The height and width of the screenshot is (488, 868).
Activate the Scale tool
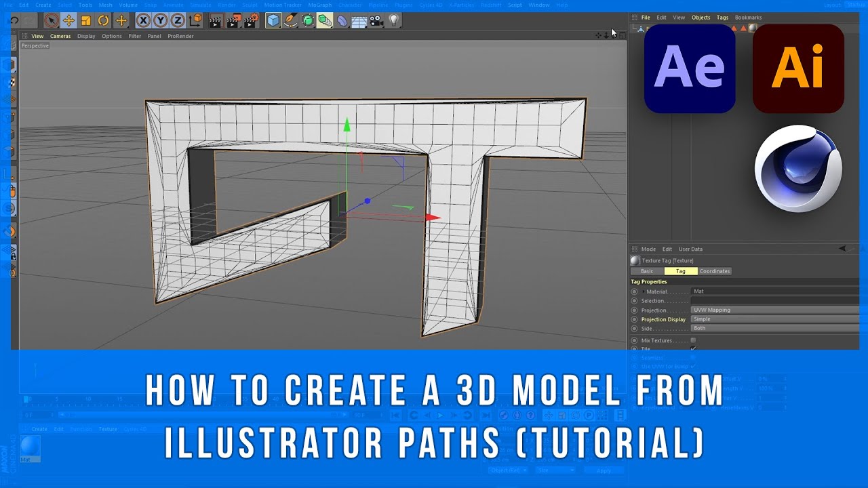(86, 20)
